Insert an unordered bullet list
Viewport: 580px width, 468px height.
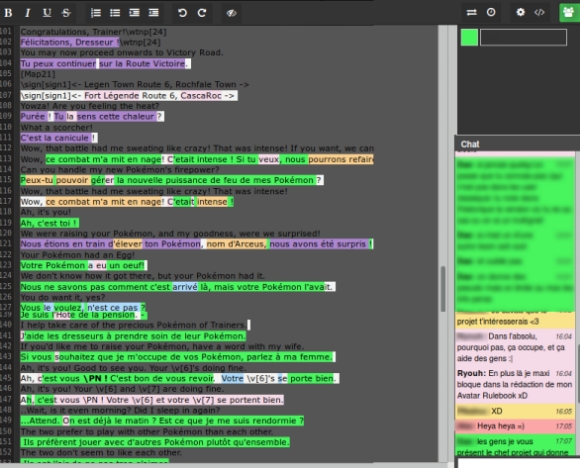pos(115,13)
